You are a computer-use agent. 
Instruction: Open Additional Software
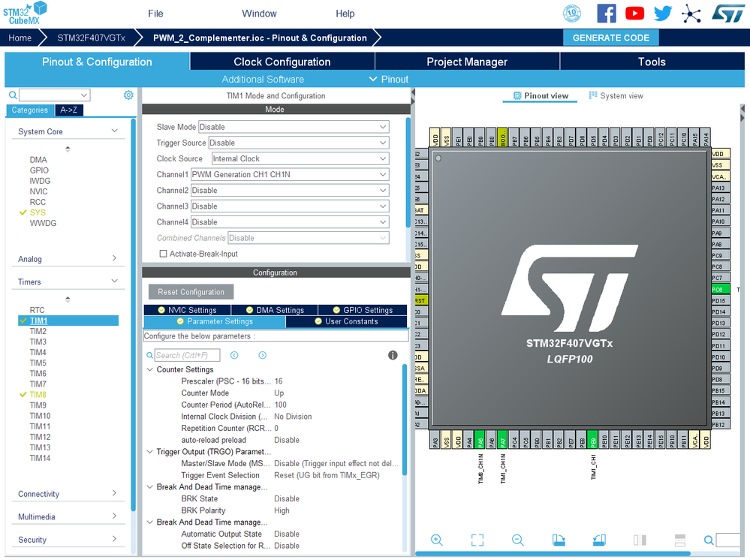(263, 80)
